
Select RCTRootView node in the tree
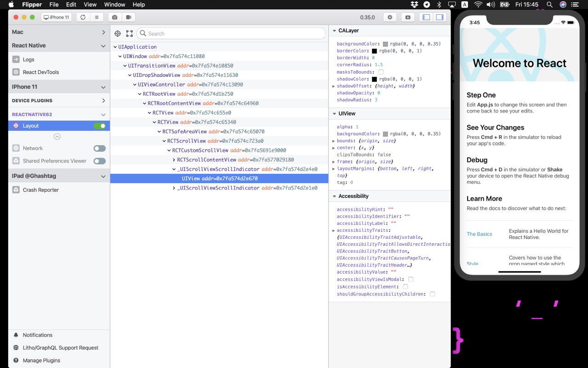[x=159, y=94]
